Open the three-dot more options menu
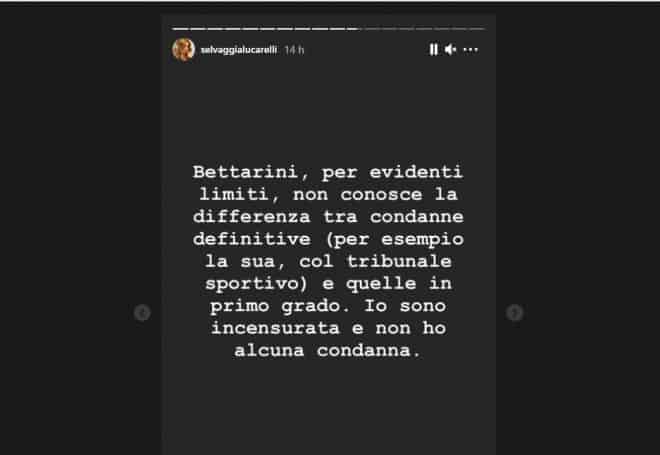This screenshot has height=455, width=660. click(x=471, y=50)
